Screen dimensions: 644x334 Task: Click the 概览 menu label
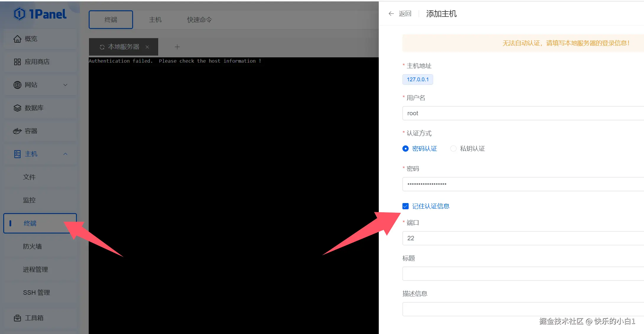coord(31,39)
